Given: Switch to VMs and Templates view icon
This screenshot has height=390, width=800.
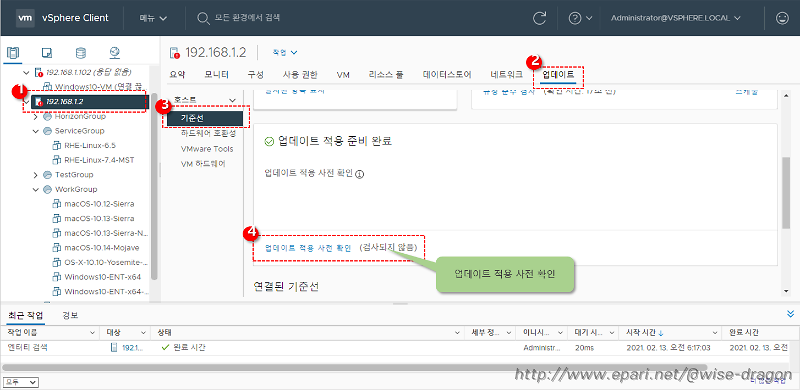Looking at the screenshot, I should (x=47, y=53).
